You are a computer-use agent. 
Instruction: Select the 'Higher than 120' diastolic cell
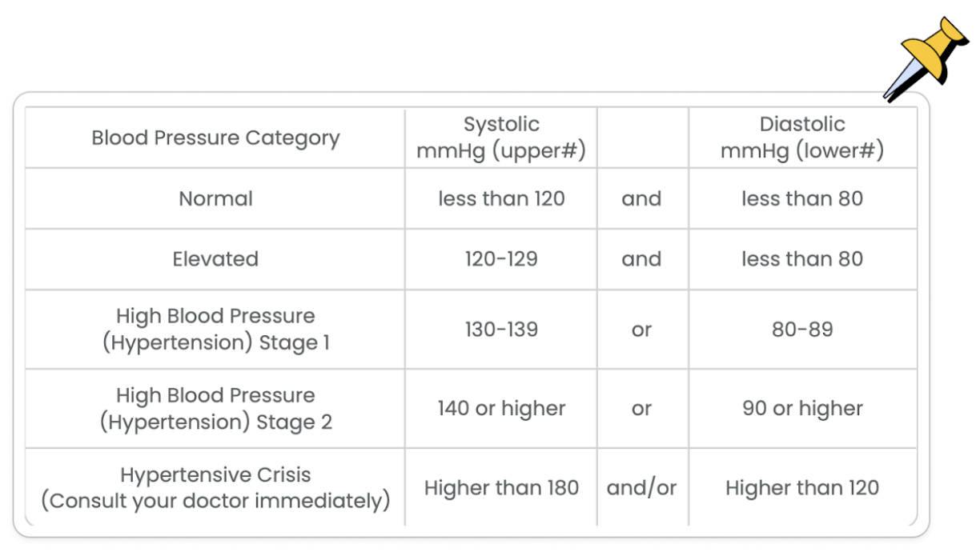pos(802,487)
